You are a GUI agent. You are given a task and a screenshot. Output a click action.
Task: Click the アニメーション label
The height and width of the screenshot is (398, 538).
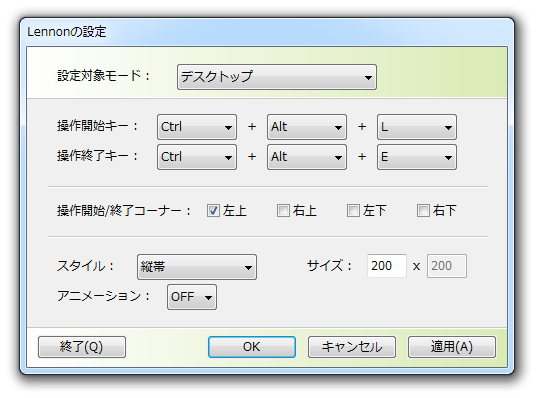coord(104,296)
